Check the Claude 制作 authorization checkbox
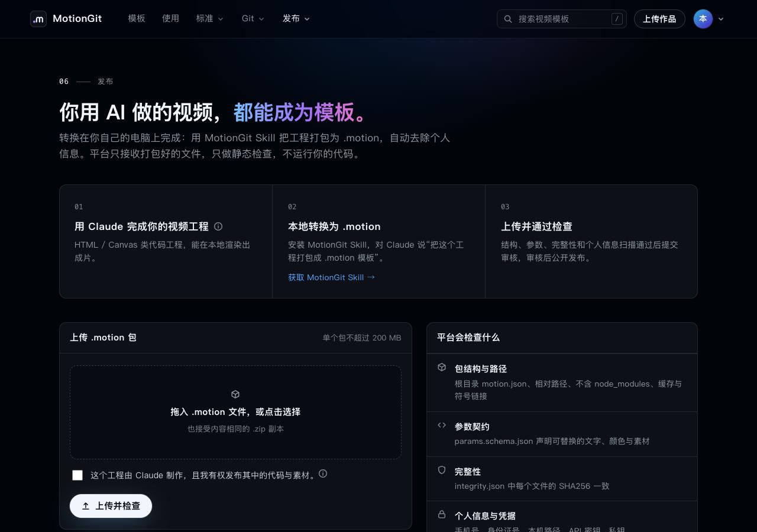Viewport: 757px width, 532px height. (x=77, y=475)
